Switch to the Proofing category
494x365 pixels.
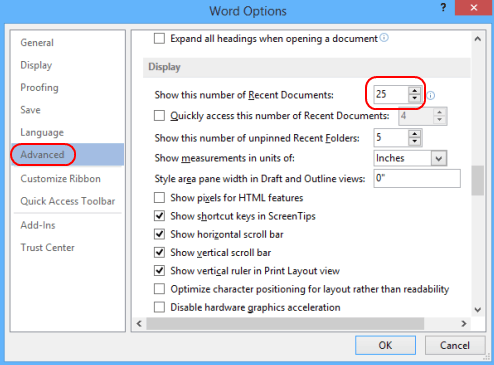[68, 87]
